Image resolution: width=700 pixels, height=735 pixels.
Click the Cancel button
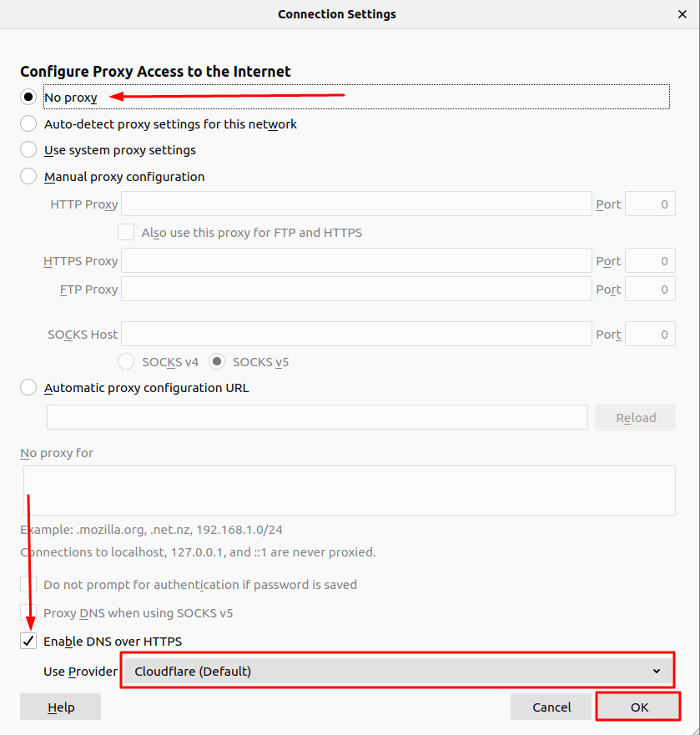tap(551, 707)
